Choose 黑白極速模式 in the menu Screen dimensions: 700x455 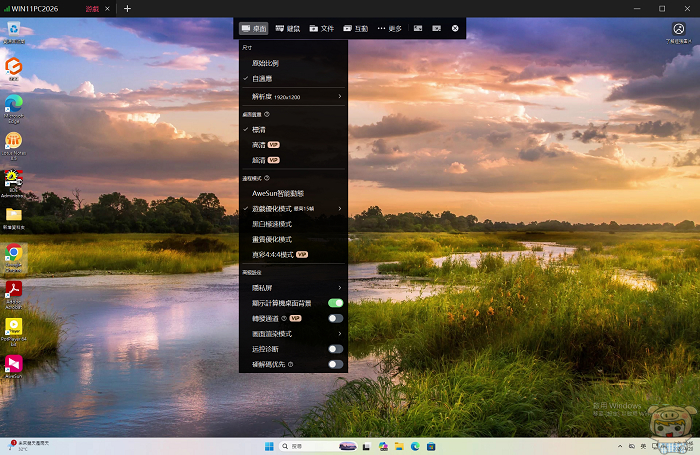pos(272,224)
